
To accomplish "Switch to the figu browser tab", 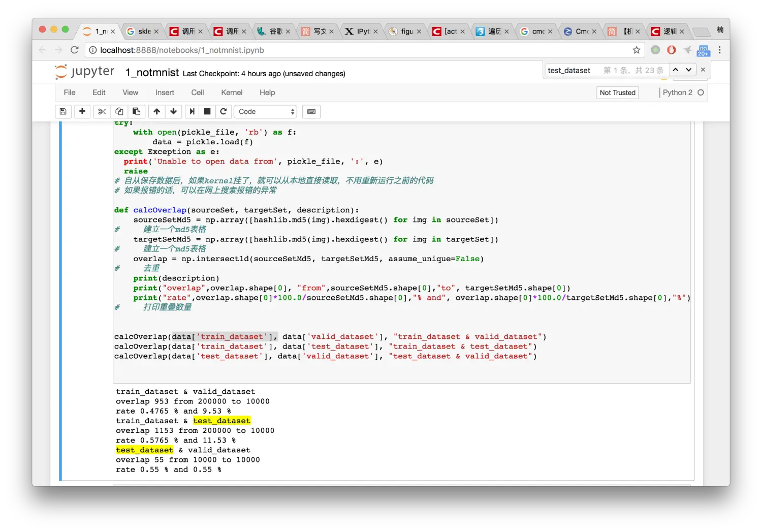I will click(x=405, y=32).
